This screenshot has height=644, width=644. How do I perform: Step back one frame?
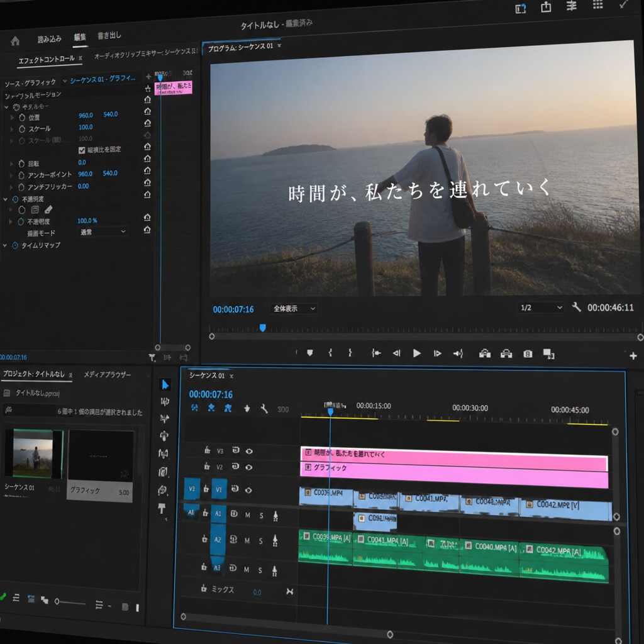pos(396,353)
